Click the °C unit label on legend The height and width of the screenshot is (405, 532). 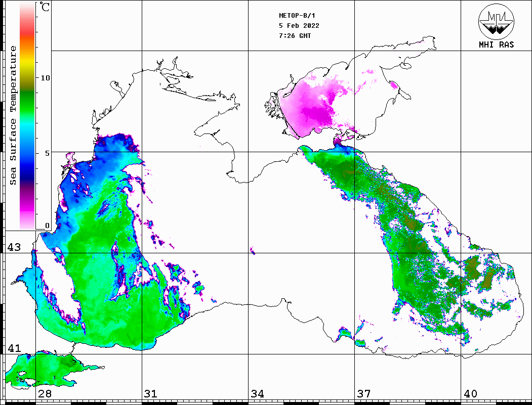(x=44, y=7)
